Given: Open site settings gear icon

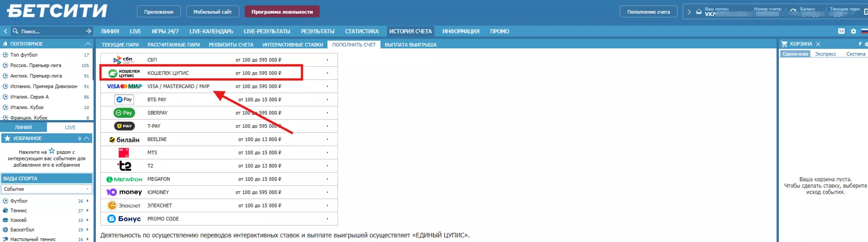Looking at the screenshot, I should pos(853,31).
